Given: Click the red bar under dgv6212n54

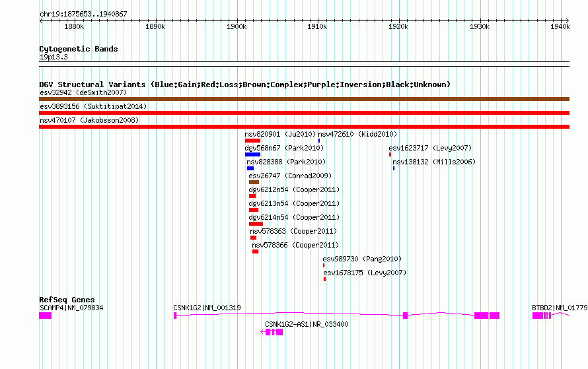Looking at the screenshot, I should [252, 196].
